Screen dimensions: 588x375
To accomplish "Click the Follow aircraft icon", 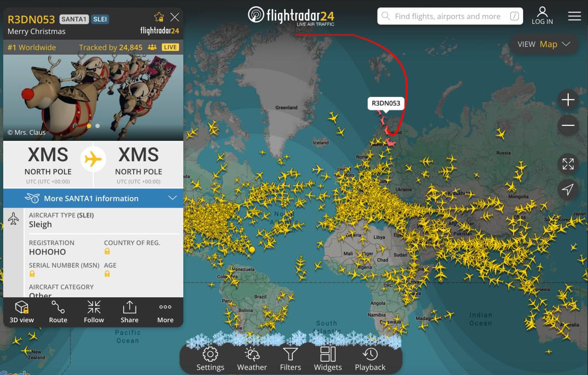I will [94, 312].
